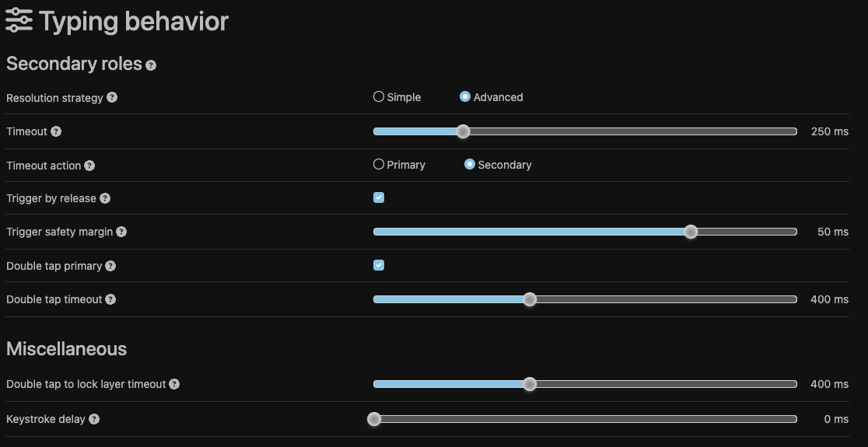
Task: Show help for Timeout action
Action: point(89,166)
